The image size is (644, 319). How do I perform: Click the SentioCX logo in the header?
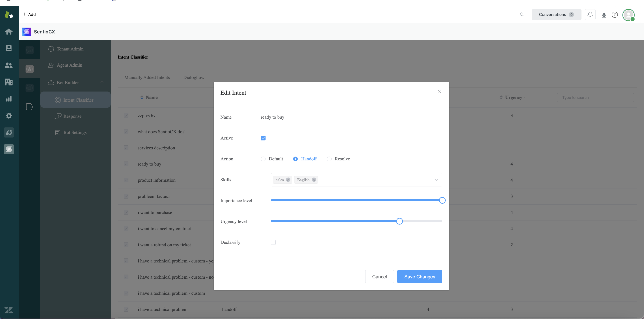(x=26, y=32)
